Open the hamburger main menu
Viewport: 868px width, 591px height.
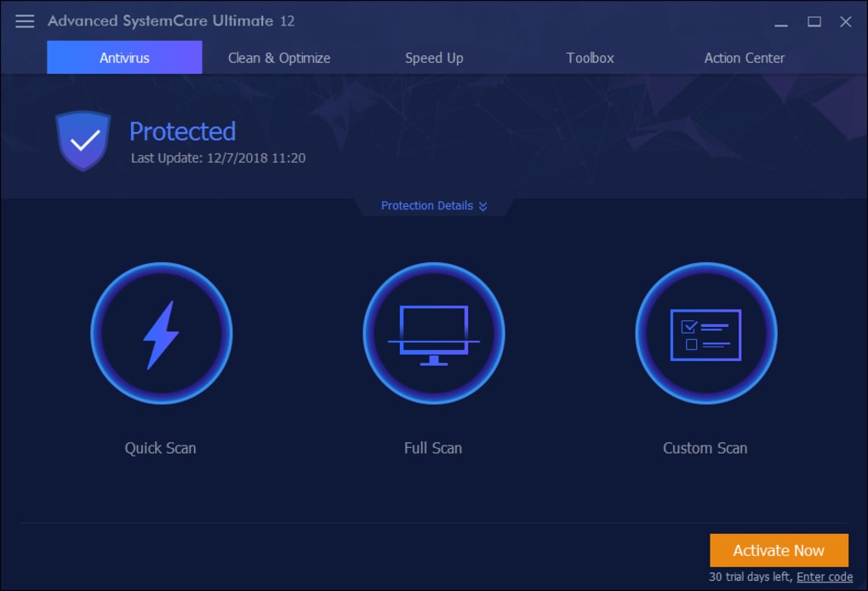[25, 21]
